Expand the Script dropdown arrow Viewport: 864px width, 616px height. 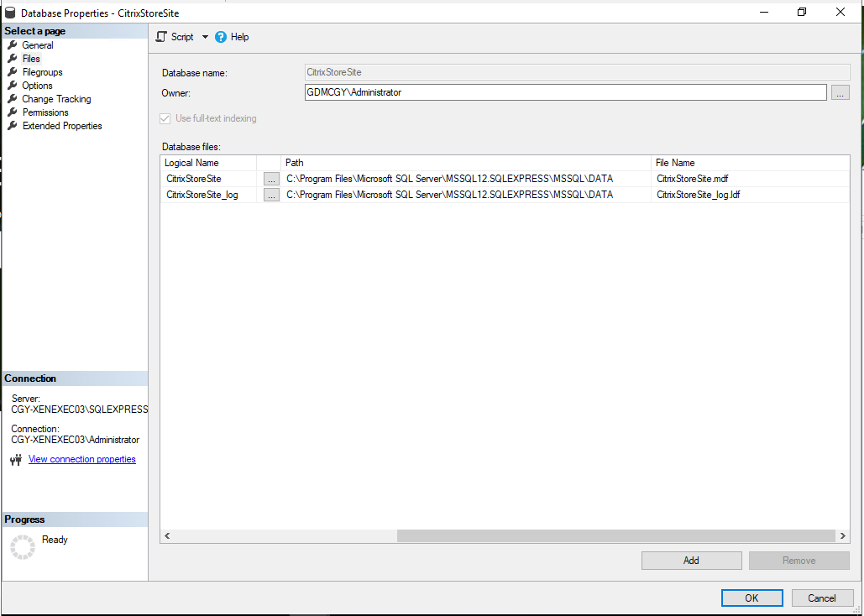(205, 37)
